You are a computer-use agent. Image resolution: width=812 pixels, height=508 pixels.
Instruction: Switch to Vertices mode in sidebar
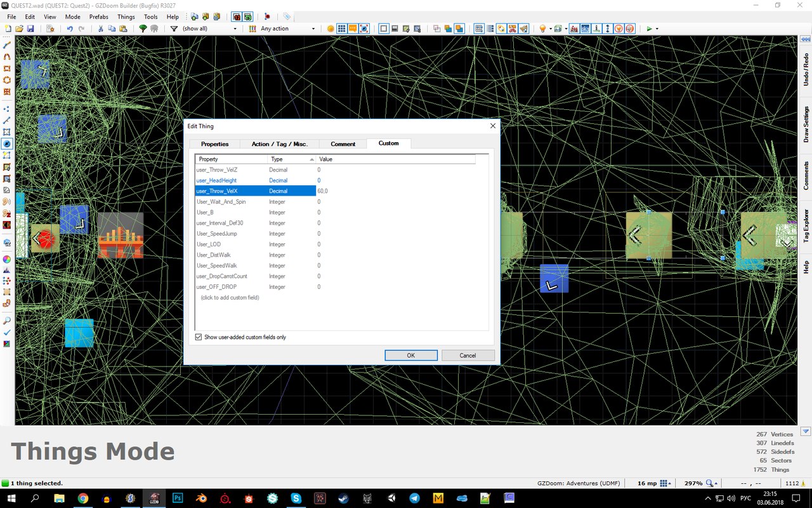(x=7, y=109)
